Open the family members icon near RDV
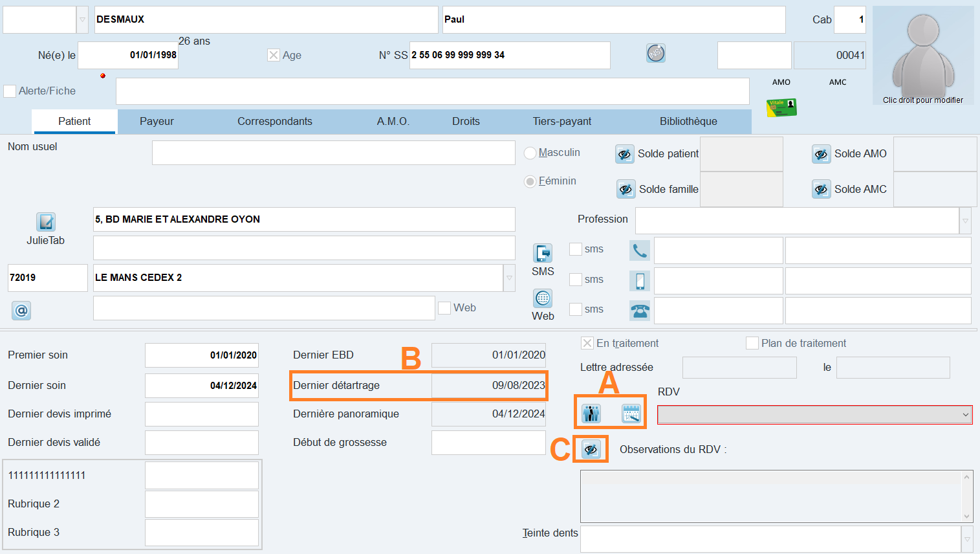980x554 pixels. (591, 413)
